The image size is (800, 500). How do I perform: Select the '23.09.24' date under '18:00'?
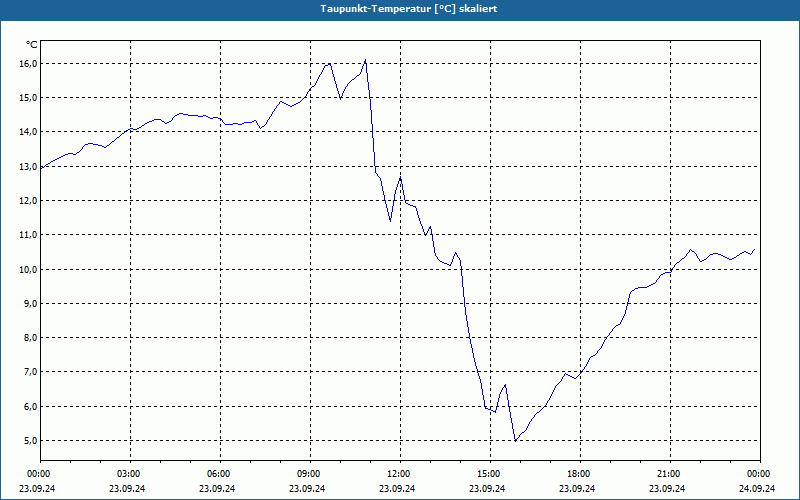pos(577,488)
